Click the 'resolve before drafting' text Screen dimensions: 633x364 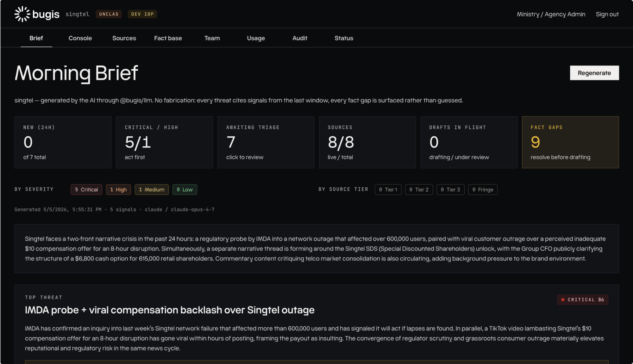coord(560,157)
